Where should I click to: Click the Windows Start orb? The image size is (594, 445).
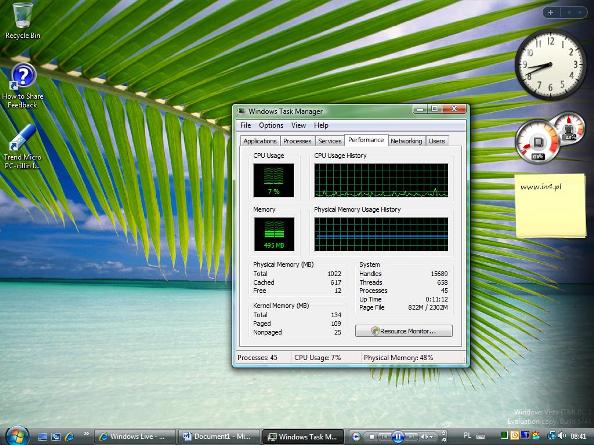pyautogui.click(x=17, y=436)
